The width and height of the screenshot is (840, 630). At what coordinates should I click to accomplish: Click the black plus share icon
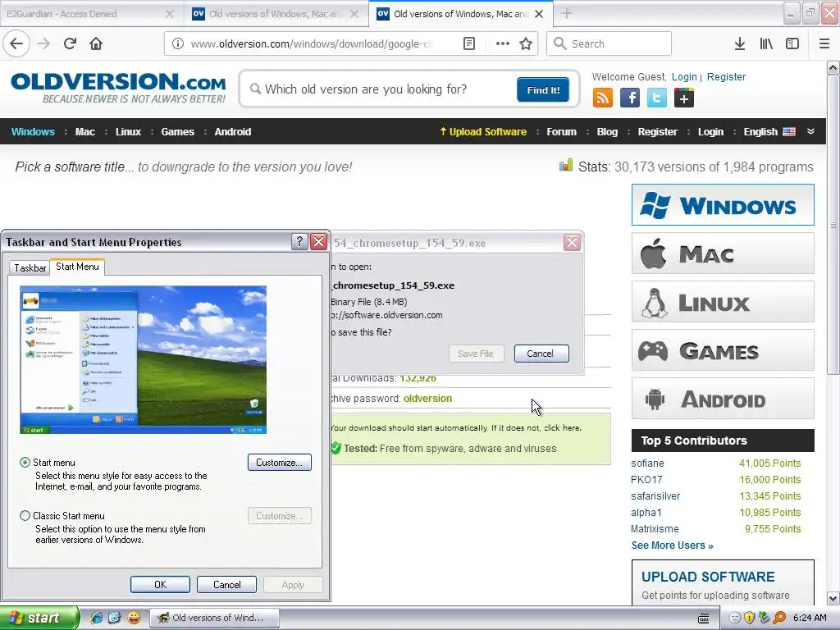point(684,98)
